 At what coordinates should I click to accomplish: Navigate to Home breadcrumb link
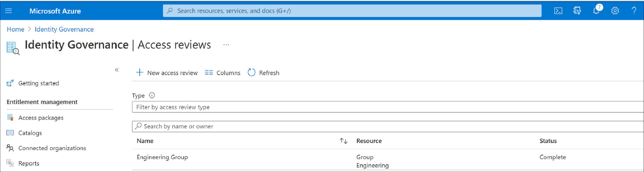[x=15, y=29]
